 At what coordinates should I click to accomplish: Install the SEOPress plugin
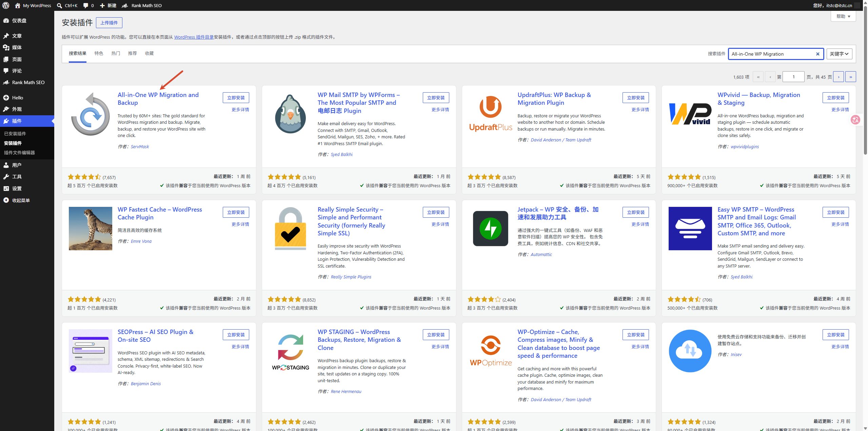pyautogui.click(x=236, y=335)
